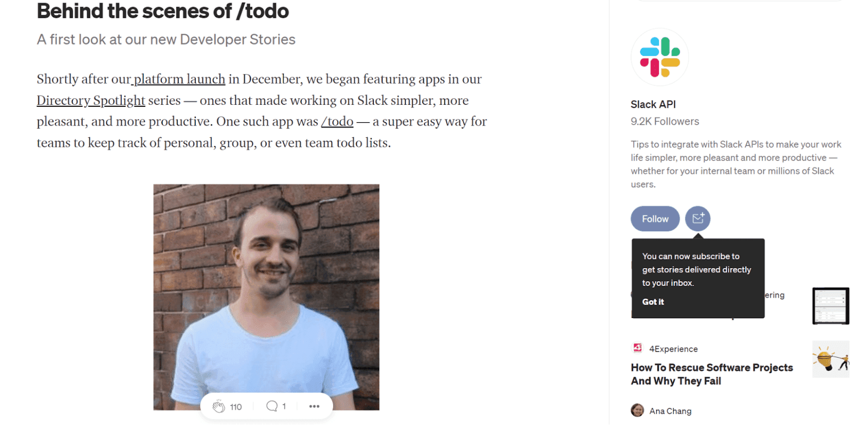Follow the Slack API publication
Screen dimensions: 868x425
pos(655,218)
